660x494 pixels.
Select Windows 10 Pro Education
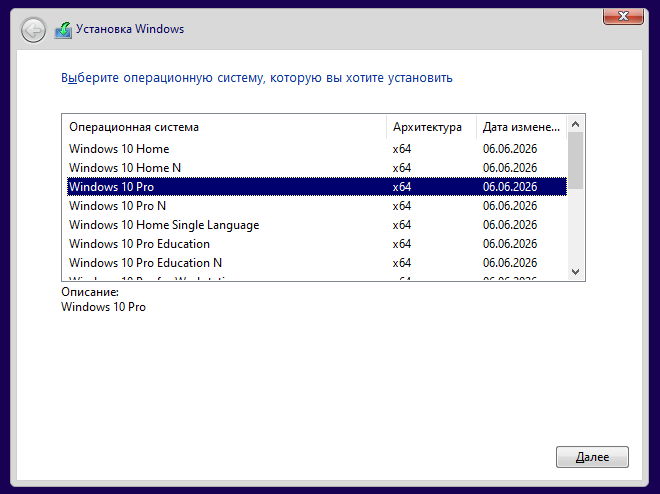(x=317, y=244)
